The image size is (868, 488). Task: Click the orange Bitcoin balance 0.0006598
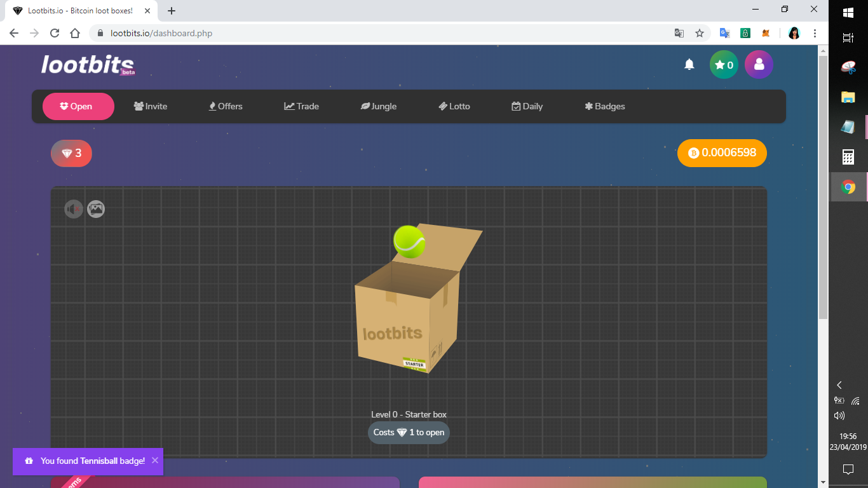click(x=722, y=153)
